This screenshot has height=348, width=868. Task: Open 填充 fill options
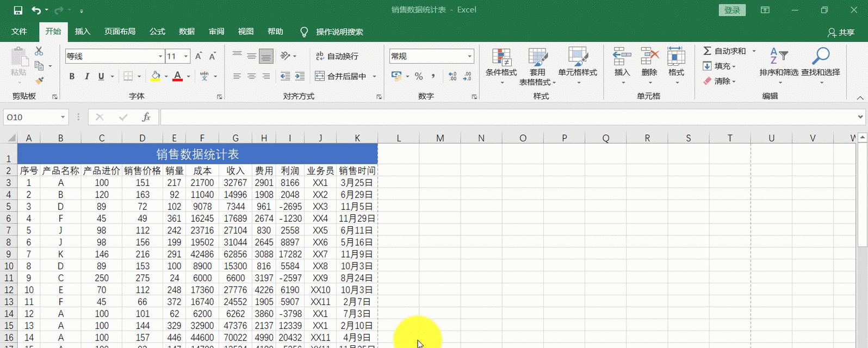[719, 66]
